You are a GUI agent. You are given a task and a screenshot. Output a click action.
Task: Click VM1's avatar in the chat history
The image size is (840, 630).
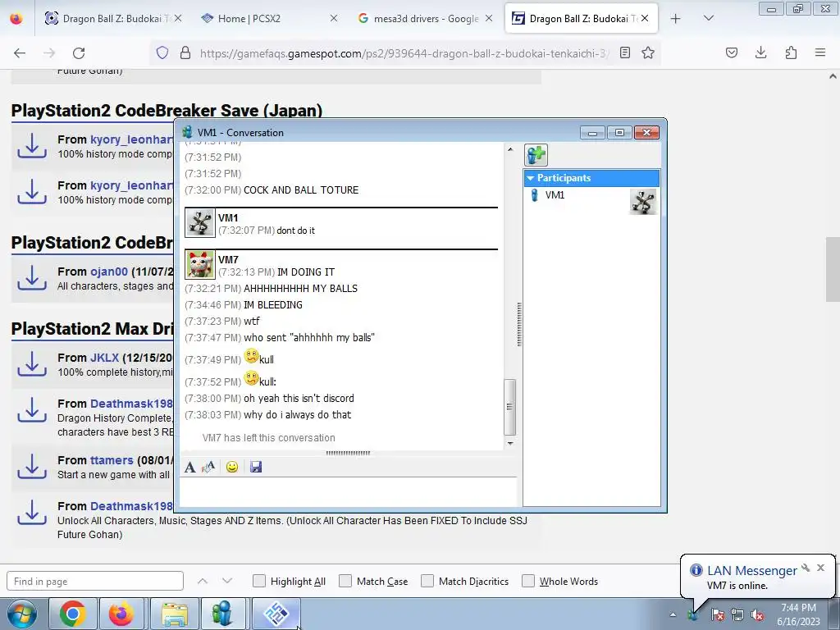pyautogui.click(x=200, y=223)
